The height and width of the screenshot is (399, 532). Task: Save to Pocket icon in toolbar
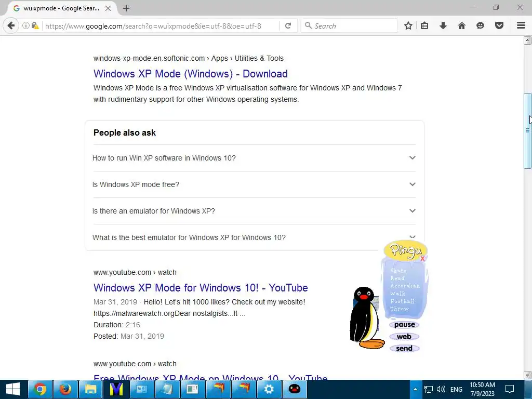[x=499, y=25]
